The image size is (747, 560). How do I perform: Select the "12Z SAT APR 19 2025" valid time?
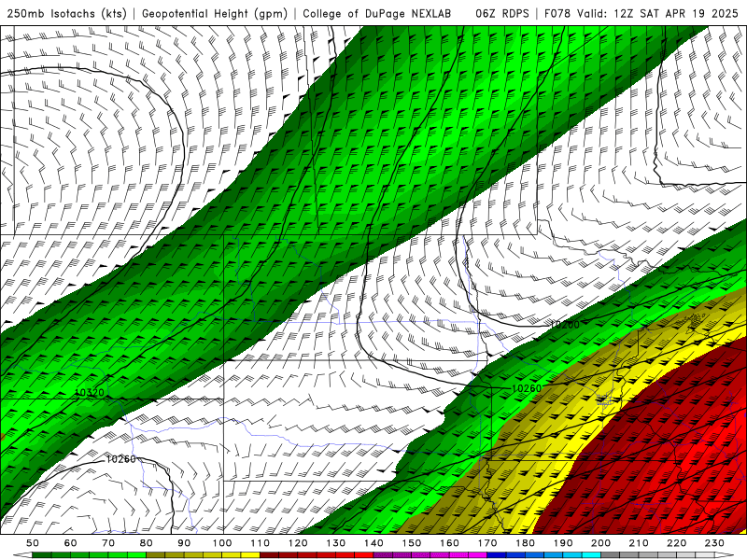pos(676,13)
